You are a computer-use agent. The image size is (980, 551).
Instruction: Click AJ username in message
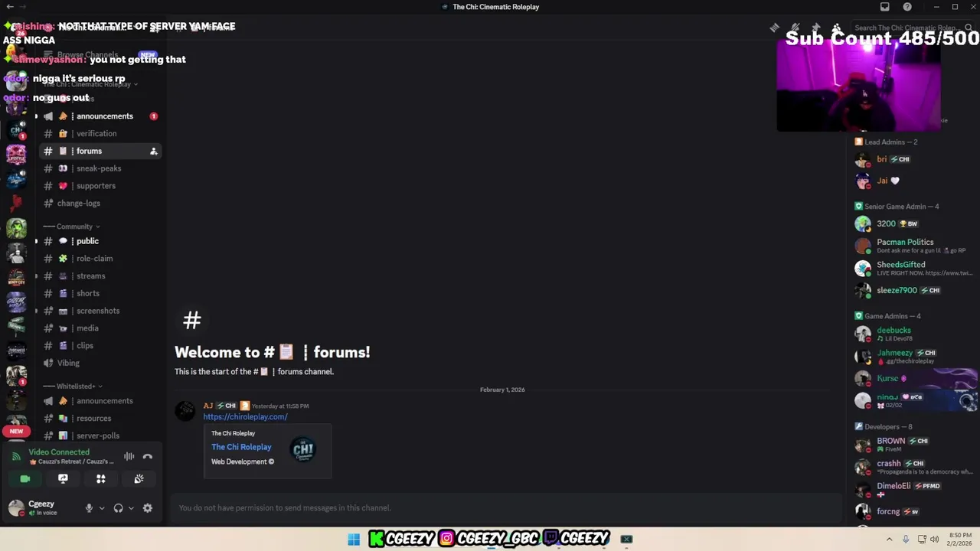[x=207, y=406]
